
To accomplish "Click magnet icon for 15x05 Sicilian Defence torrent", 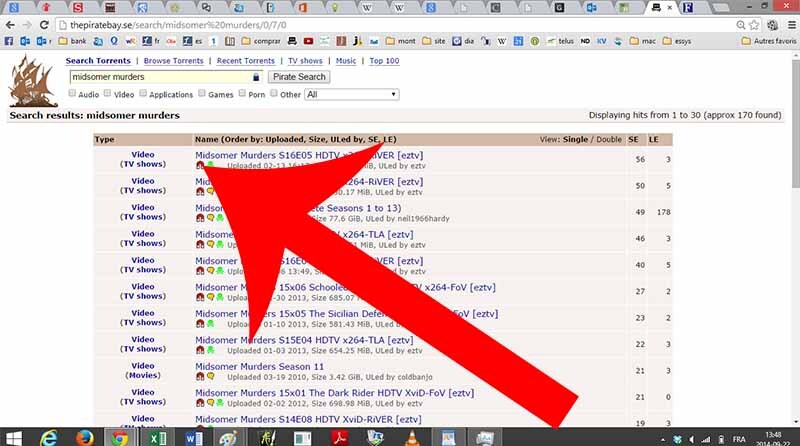I will tap(200, 323).
